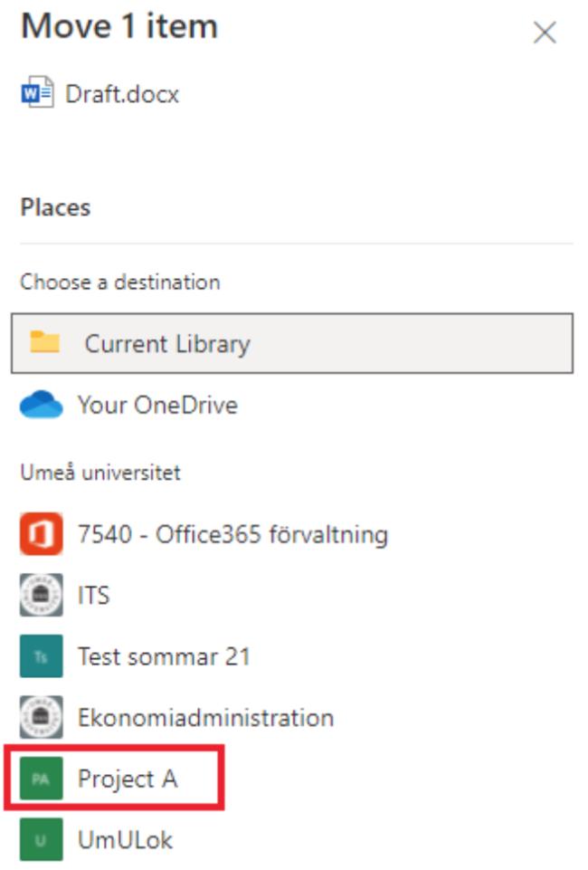This screenshot has height=870, width=588.
Task: Click the yellow folder icon
Action: click(45, 341)
